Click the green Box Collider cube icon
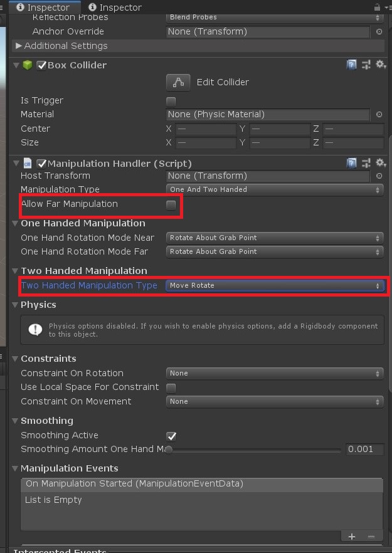This screenshot has height=553, width=392. (28, 65)
